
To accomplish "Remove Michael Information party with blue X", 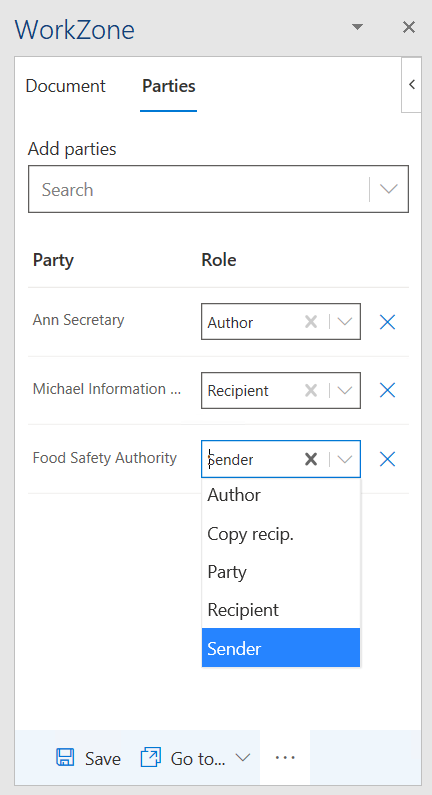I will pyautogui.click(x=387, y=390).
